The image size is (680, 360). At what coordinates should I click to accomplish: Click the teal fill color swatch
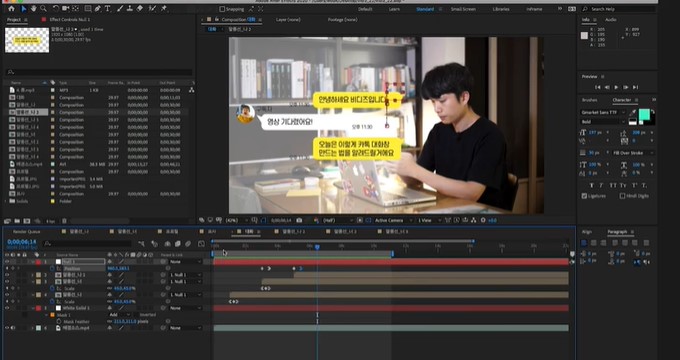[x=644, y=115]
